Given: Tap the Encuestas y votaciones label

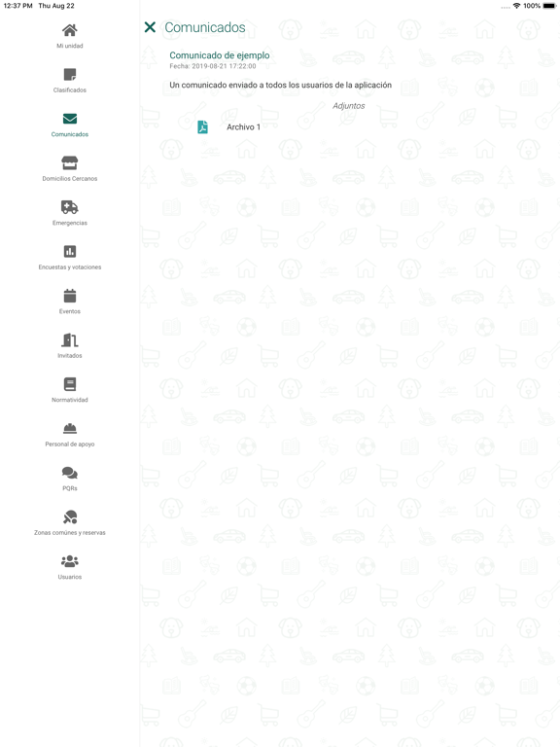Looking at the screenshot, I should 70,267.
